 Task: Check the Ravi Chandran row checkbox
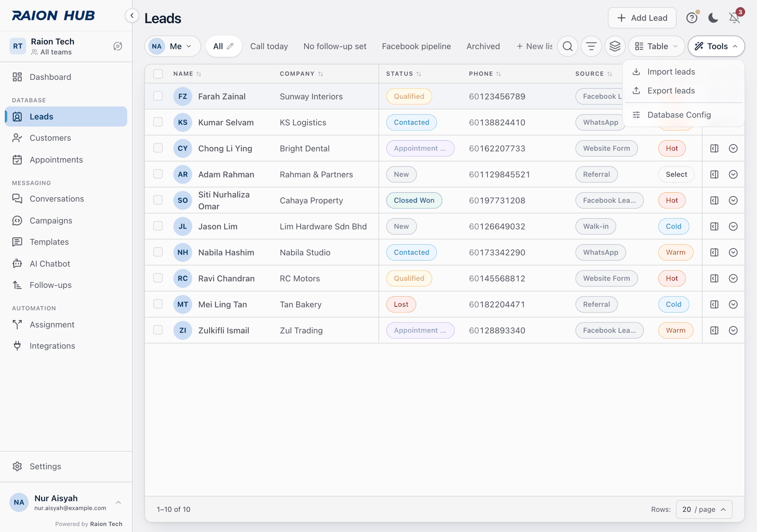158,278
